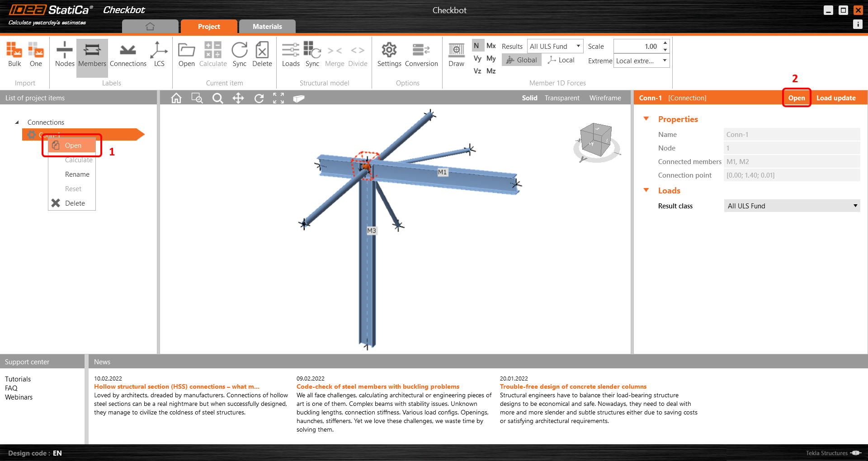Switch viewport rendering to Wireframe
This screenshot has height=461, width=868.
pyautogui.click(x=605, y=98)
